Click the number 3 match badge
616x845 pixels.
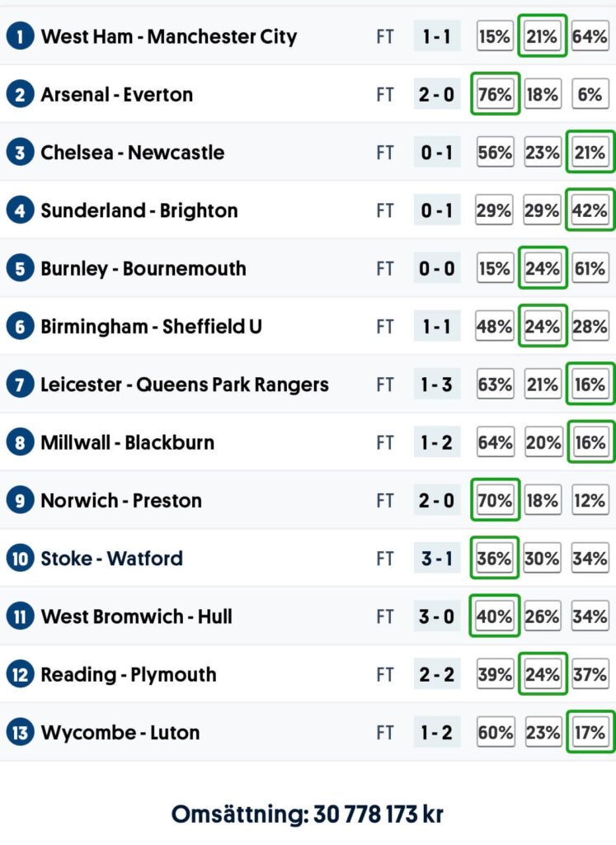click(x=20, y=153)
